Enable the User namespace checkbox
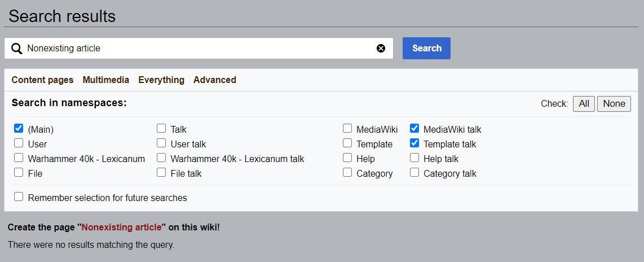The width and height of the screenshot is (644, 262). (x=19, y=143)
